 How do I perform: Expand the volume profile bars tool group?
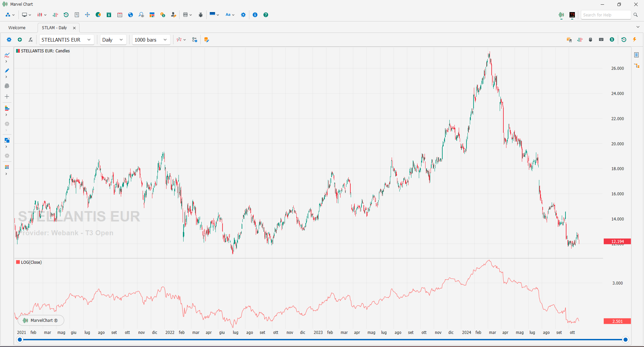[x=6, y=115]
